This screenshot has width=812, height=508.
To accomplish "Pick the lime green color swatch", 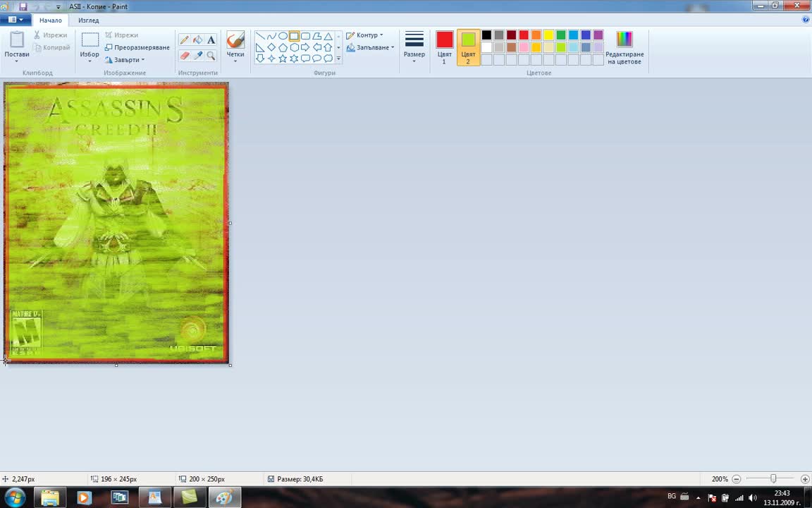I will coord(561,47).
